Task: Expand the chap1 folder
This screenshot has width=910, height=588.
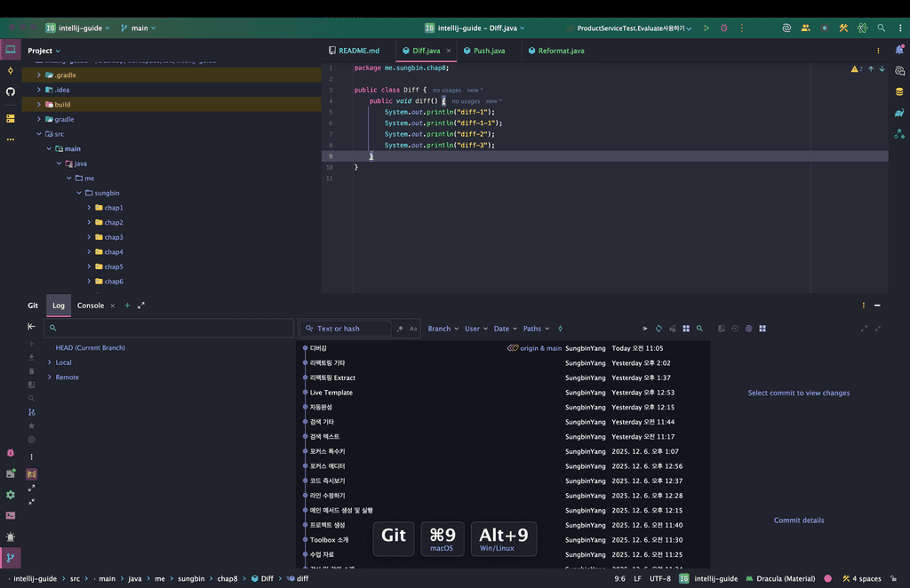Action: (90, 208)
